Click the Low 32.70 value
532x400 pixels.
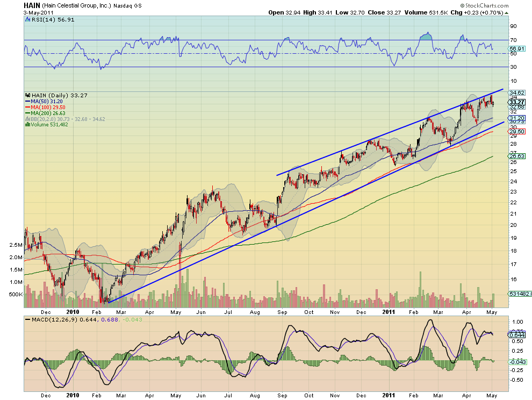(x=350, y=12)
